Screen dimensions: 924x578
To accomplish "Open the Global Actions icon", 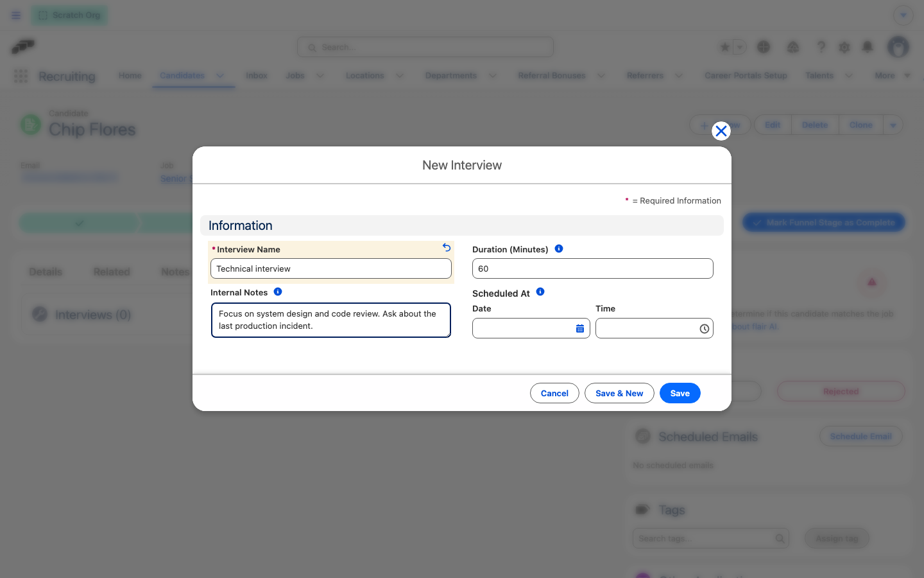I will [764, 47].
